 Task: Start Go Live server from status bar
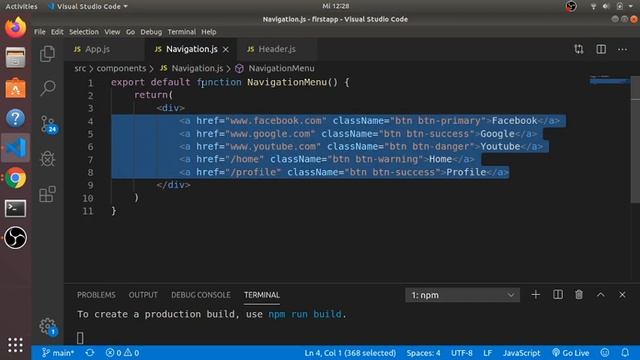point(571,353)
